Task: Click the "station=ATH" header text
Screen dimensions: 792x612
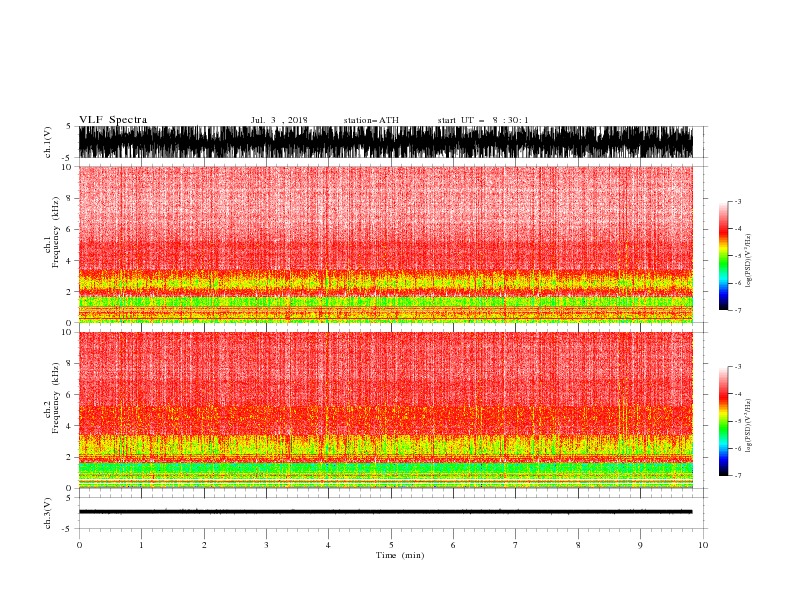Action: pos(371,120)
